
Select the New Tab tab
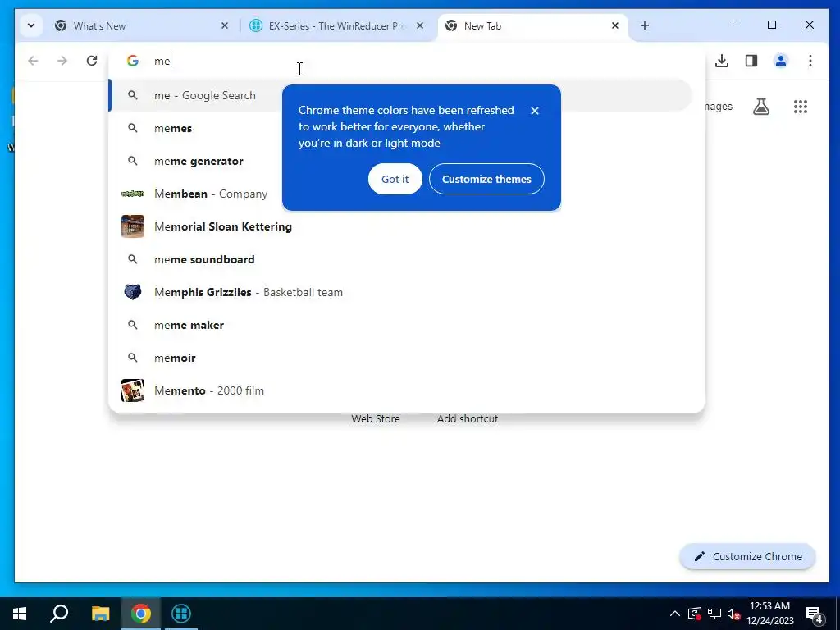tap(533, 25)
